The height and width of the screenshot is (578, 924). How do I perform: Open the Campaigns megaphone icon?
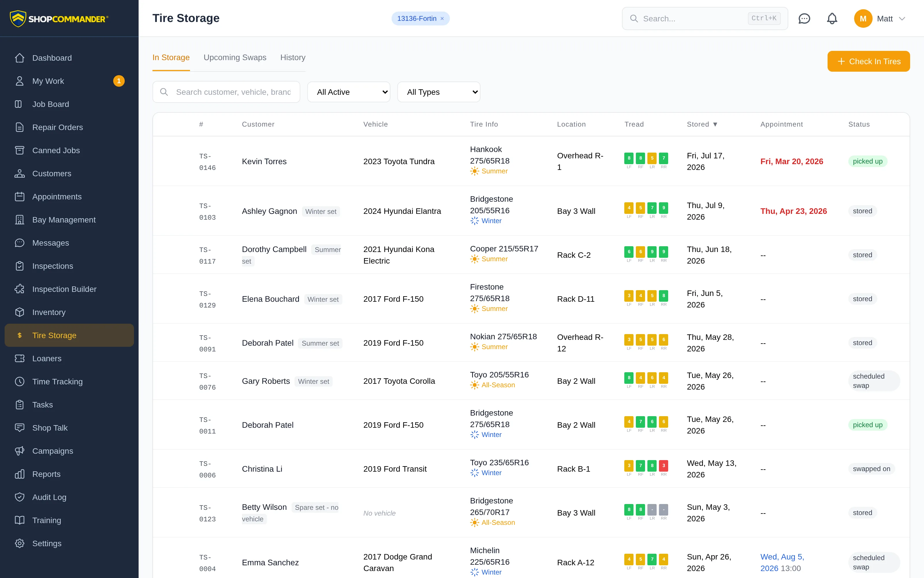click(x=19, y=451)
